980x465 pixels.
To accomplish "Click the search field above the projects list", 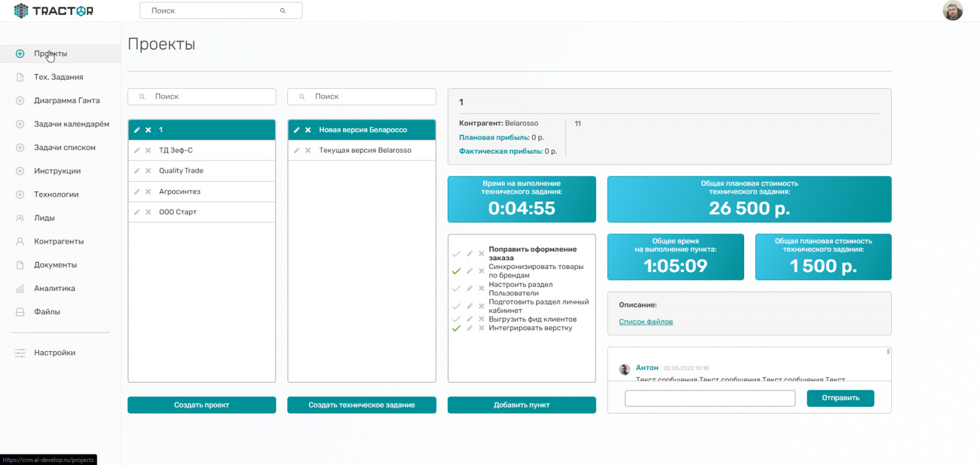I will click(202, 97).
